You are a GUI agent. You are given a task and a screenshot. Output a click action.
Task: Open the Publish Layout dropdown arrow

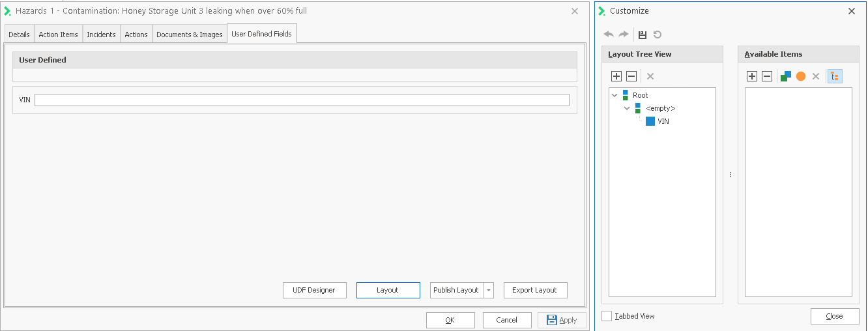coord(489,290)
